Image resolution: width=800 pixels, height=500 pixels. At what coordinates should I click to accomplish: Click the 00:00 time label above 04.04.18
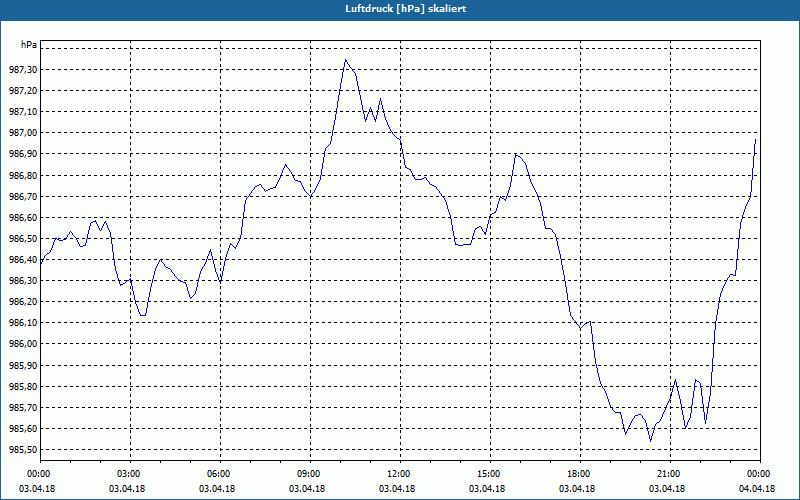(760, 473)
